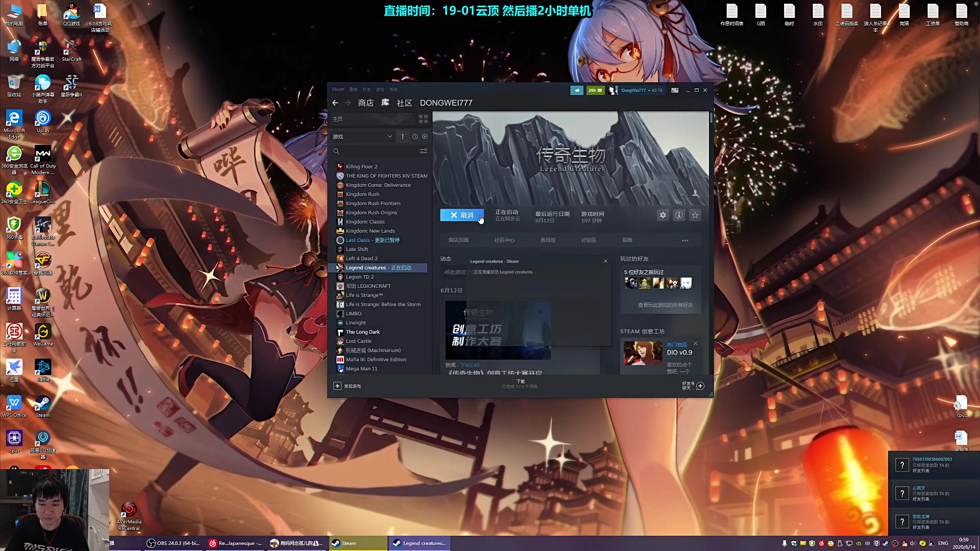View all friends who play this game
The width and height of the screenshot is (980, 551).
pos(665,305)
